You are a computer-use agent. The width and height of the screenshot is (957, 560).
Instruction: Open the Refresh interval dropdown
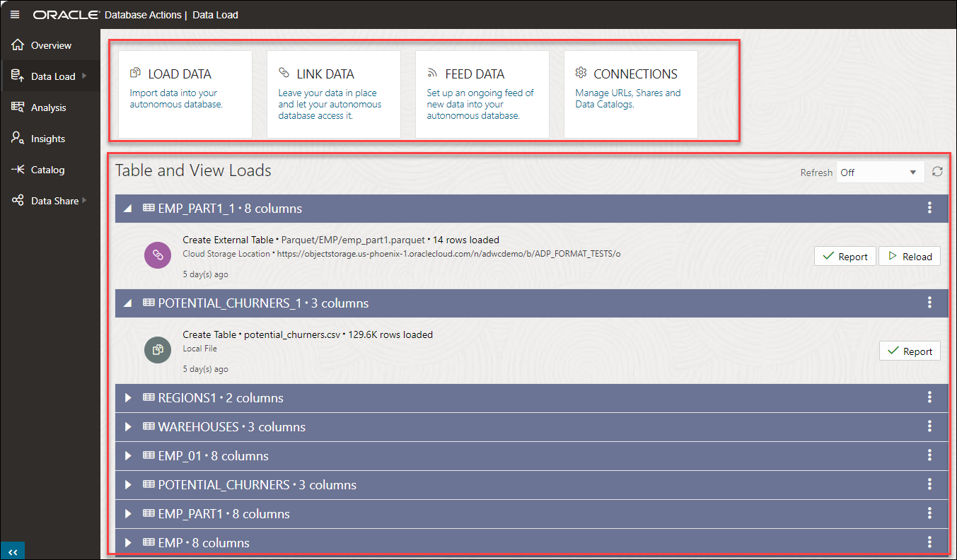tap(880, 173)
